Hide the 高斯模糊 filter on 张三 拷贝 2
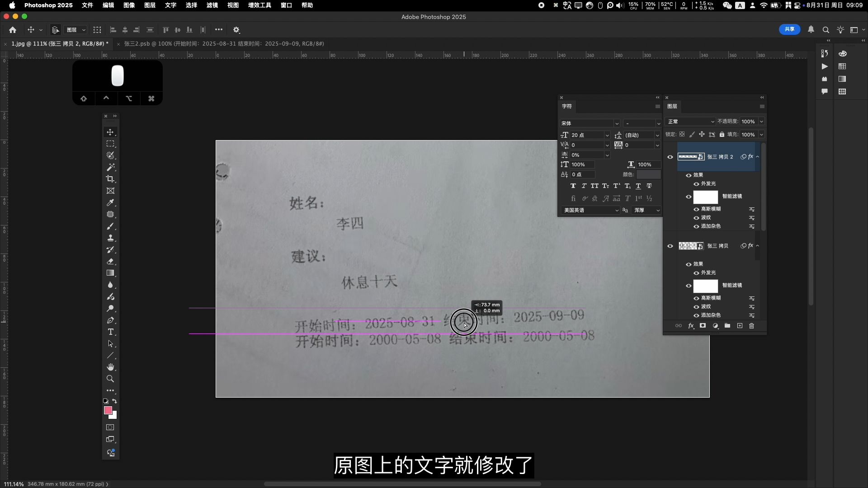 click(696, 209)
